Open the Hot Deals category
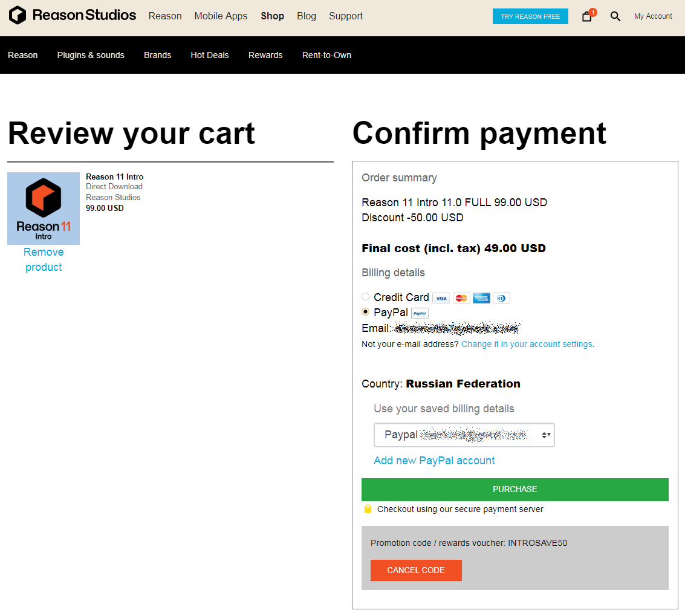This screenshot has width=685, height=616. point(210,55)
